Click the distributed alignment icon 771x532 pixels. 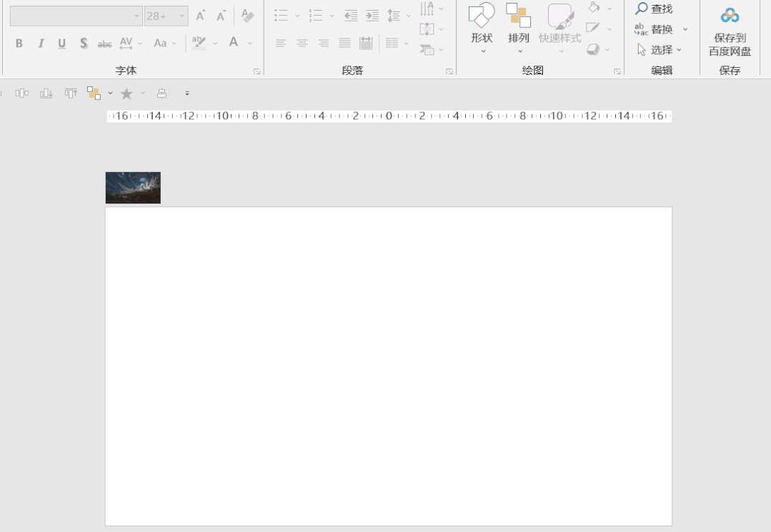click(366, 44)
